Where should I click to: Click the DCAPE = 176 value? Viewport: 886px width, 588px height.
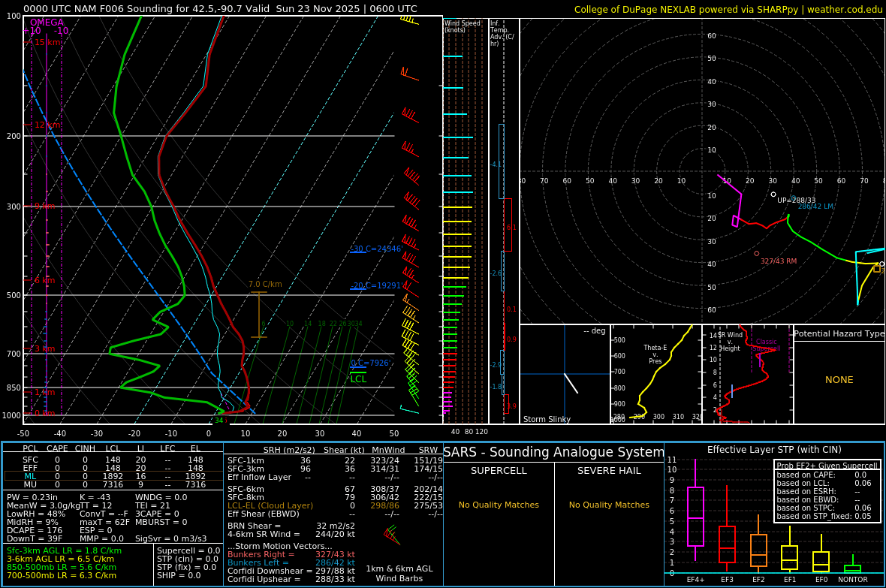coord(35,530)
